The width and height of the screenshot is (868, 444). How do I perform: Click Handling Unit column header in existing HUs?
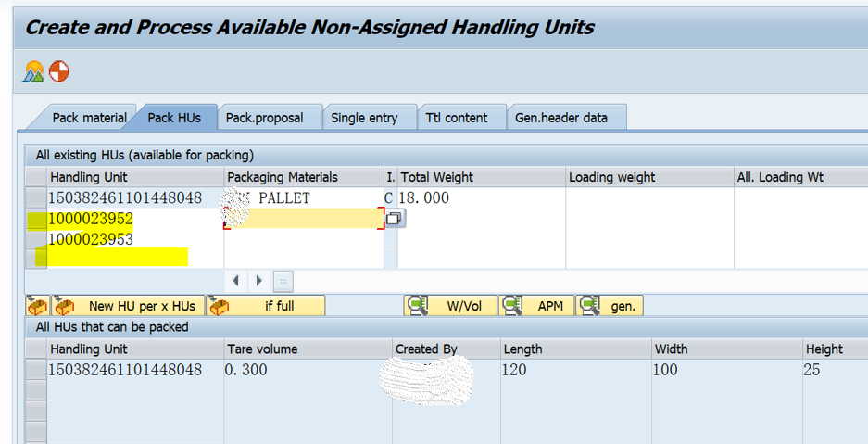(135, 177)
